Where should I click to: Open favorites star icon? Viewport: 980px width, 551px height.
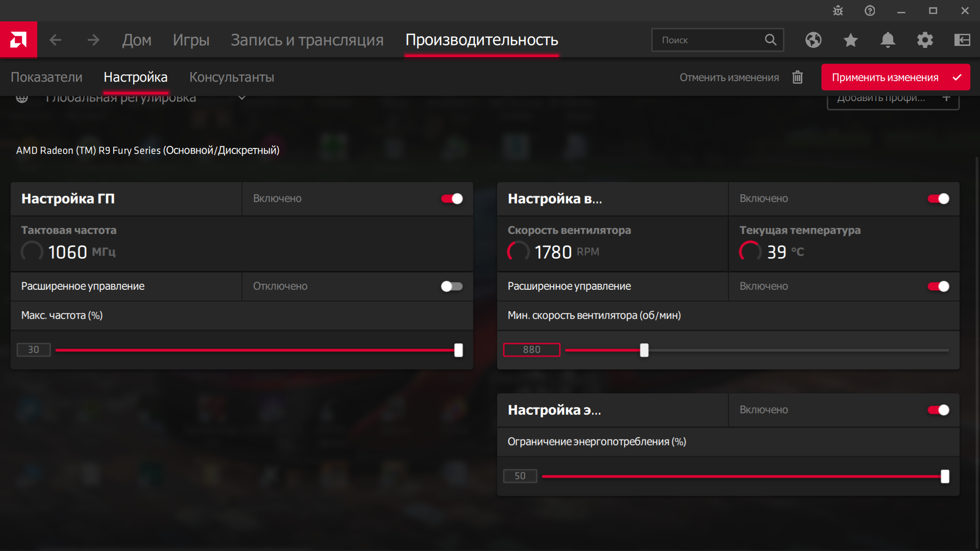pyautogui.click(x=850, y=40)
